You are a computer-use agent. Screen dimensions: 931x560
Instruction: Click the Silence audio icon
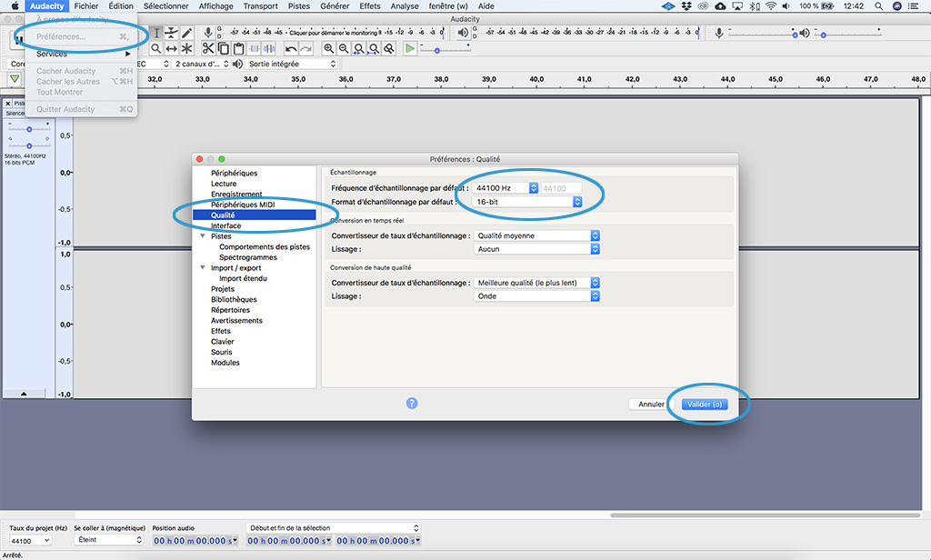click(269, 49)
